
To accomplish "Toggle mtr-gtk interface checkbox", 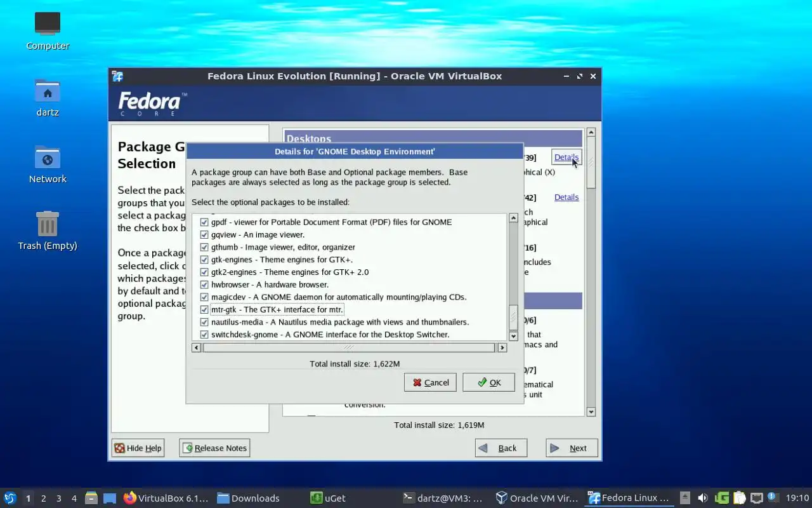I will [204, 310].
